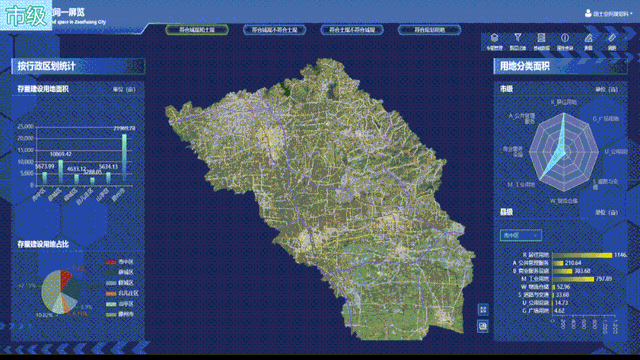Image resolution: width=640 pixels, height=360 pixels.
Task: Click the tallest bar in bar chart
Action: [124, 159]
